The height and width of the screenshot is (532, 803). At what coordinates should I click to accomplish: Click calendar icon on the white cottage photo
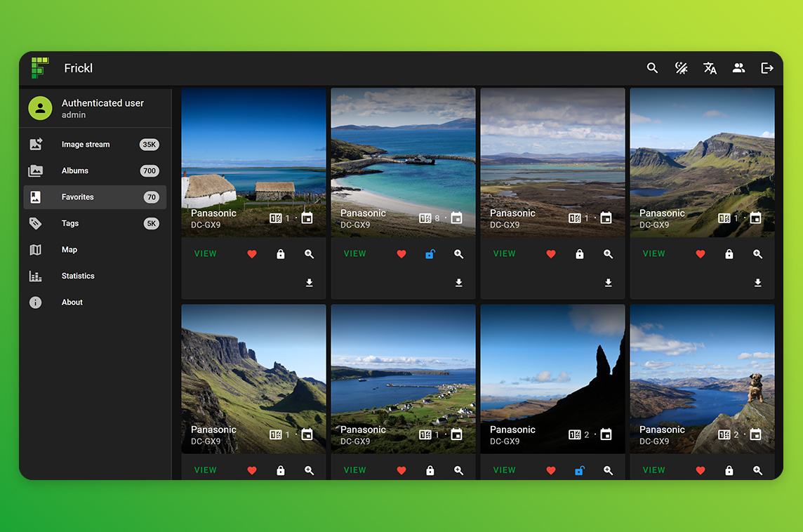[307, 218]
